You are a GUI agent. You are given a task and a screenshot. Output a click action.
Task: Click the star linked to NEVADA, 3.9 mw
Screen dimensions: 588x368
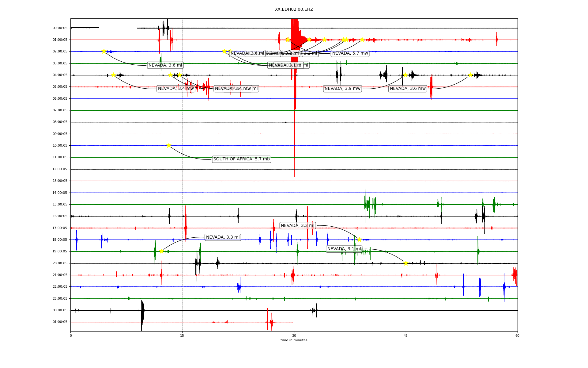click(x=405, y=75)
